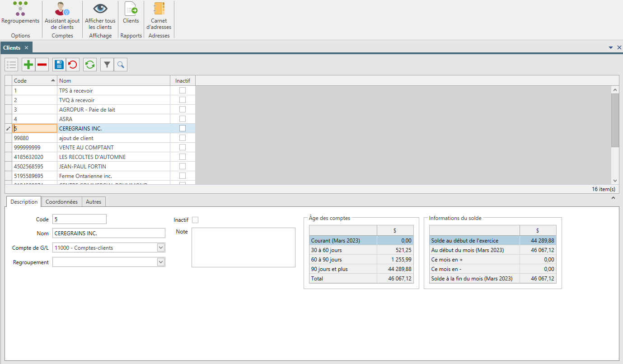The height and width of the screenshot is (364, 623).
Task: Click the Inactif column header
Action: pyautogui.click(x=183, y=81)
